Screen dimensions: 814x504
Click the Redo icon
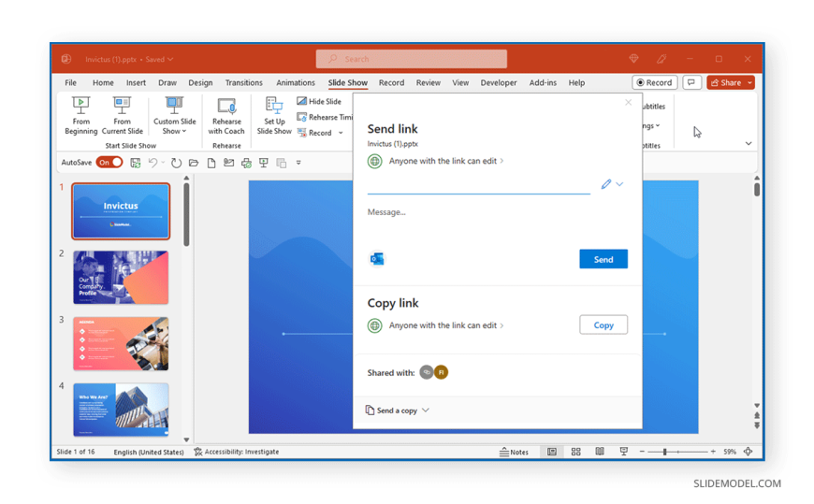pos(177,163)
